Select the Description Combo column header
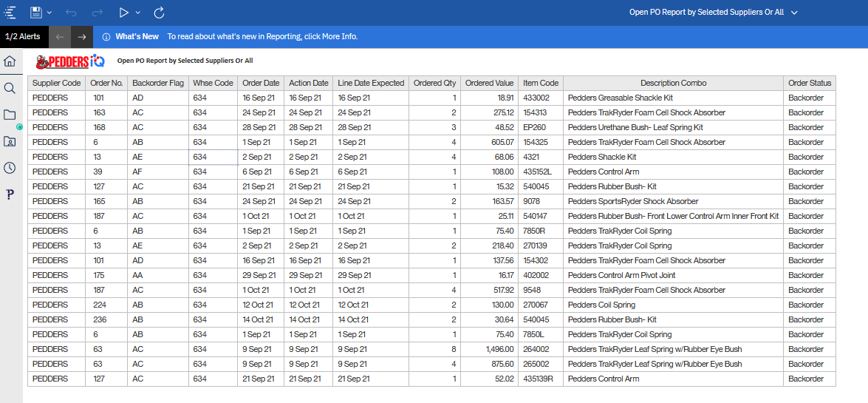Image resolution: width=868 pixels, height=403 pixels. tap(674, 83)
